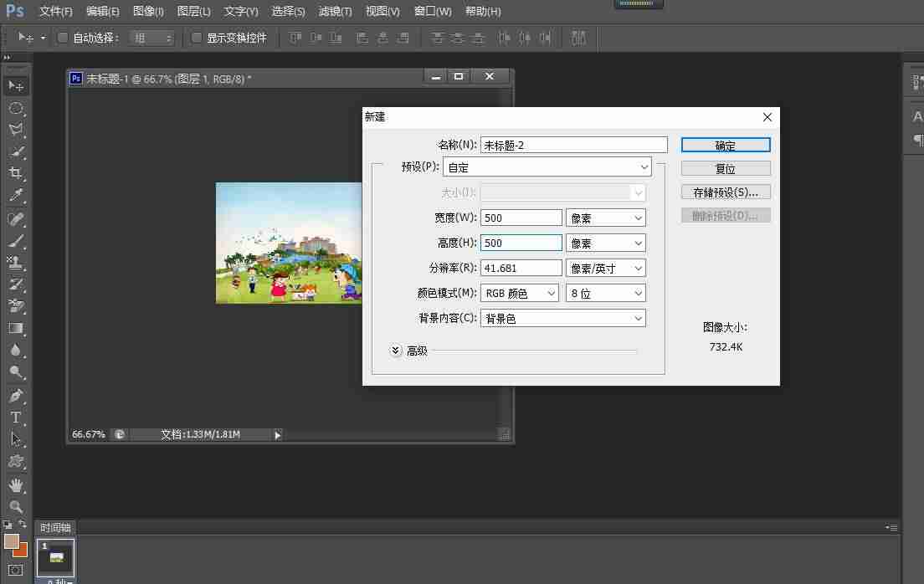Open the Edit (编辑) menu
This screenshot has height=584, width=924.
pos(103,11)
